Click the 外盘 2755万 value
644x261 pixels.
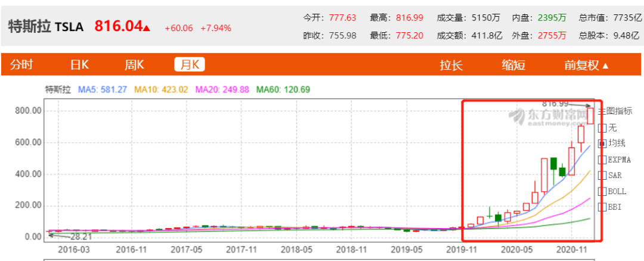click(x=539, y=36)
